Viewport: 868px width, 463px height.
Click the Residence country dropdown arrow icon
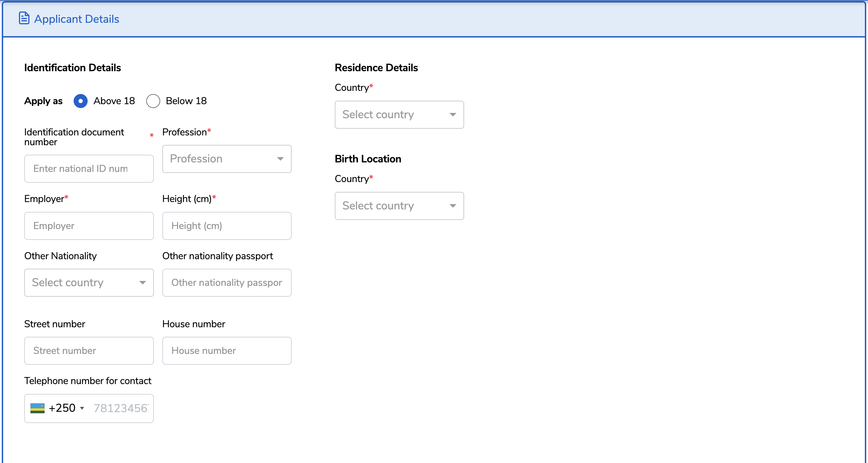(x=453, y=115)
